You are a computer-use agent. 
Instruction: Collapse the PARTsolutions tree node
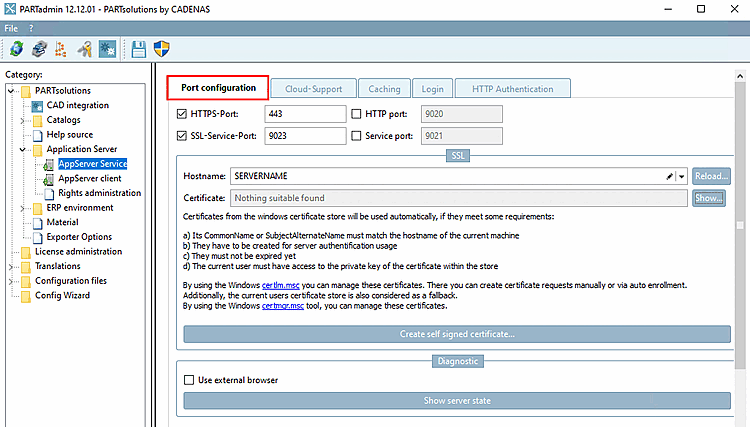tap(11, 90)
